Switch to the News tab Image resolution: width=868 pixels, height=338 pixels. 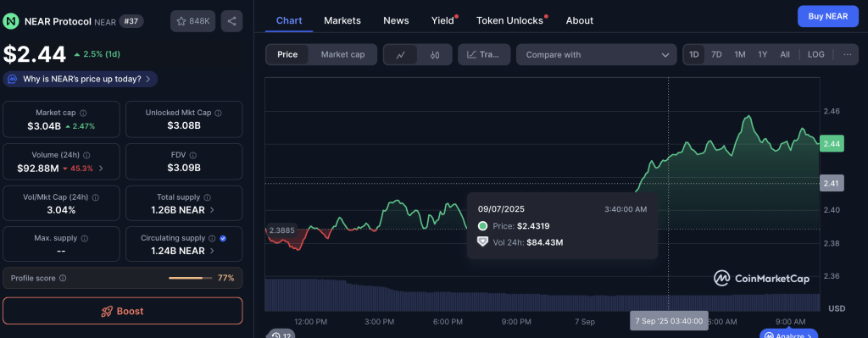click(x=396, y=20)
